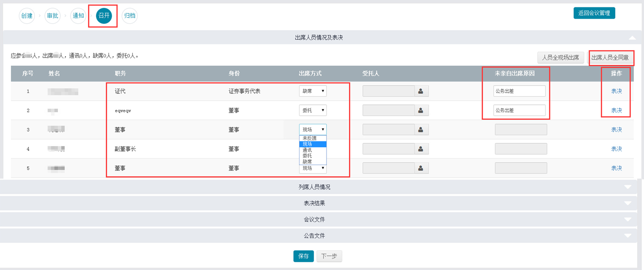Image resolution: width=644 pixels, height=270 pixels.
Task: Click the 下一步 button
Action: tap(329, 256)
